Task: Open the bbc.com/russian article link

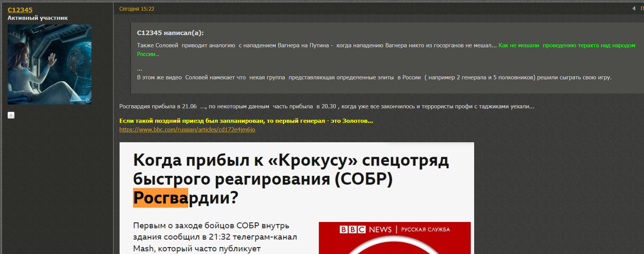Action: point(187,130)
